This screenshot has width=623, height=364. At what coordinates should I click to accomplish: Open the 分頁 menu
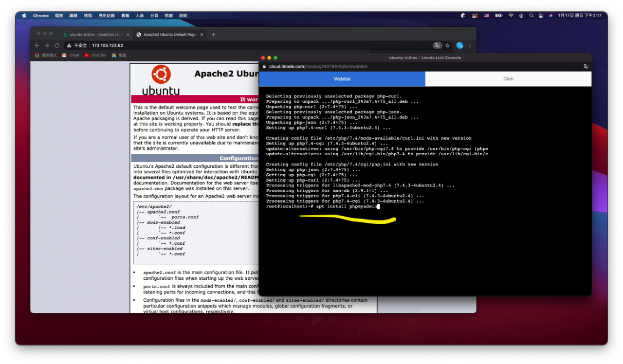154,16
